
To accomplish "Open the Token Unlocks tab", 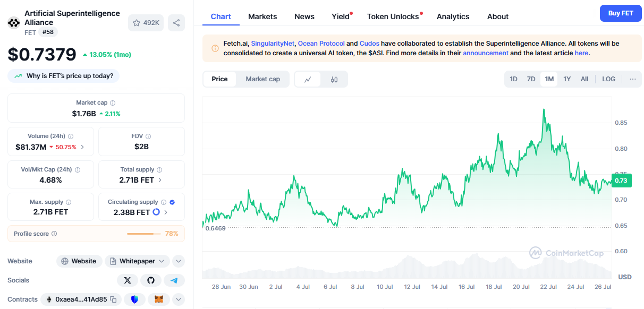I will click(393, 16).
